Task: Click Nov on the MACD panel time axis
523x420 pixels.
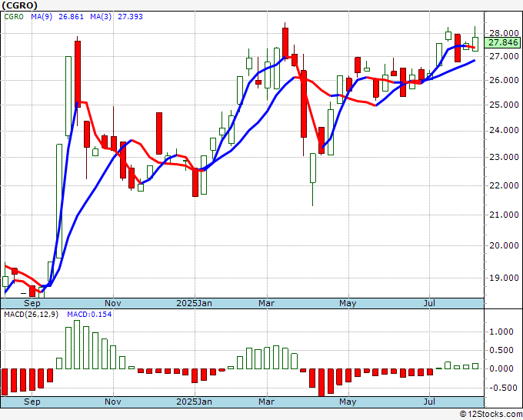Action: 113,402
